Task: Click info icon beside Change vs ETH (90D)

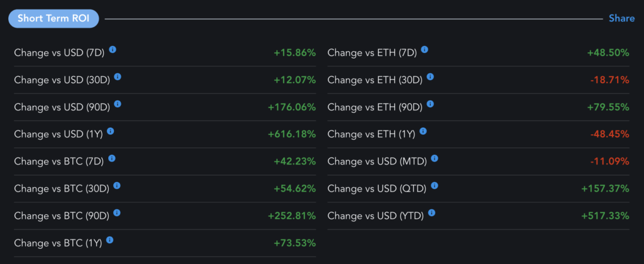Action: (430, 104)
